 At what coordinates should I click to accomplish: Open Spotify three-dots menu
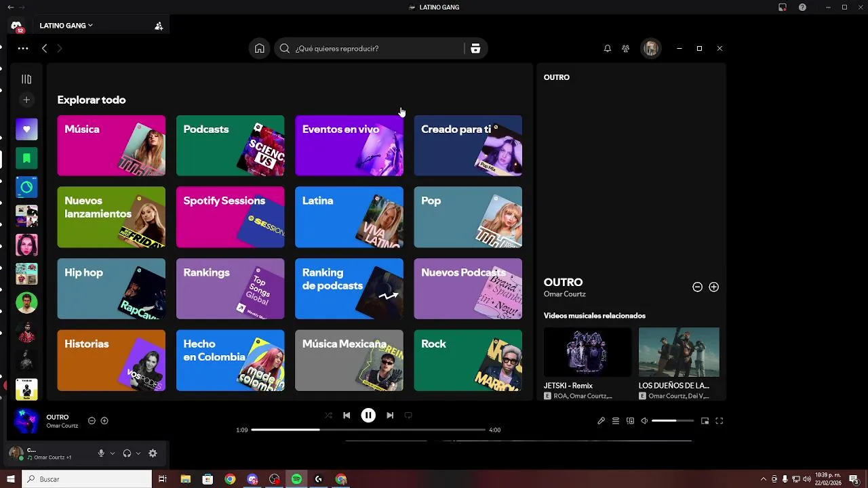23,48
